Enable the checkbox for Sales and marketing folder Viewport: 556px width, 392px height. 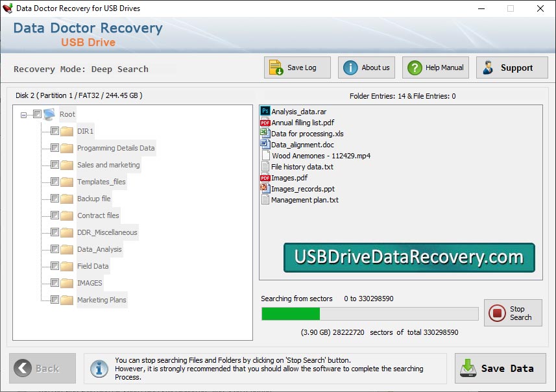tap(54, 165)
